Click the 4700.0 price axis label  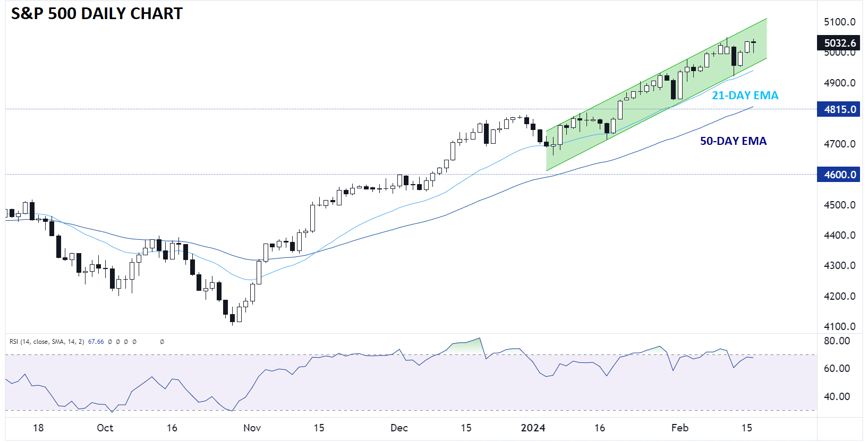(839, 144)
